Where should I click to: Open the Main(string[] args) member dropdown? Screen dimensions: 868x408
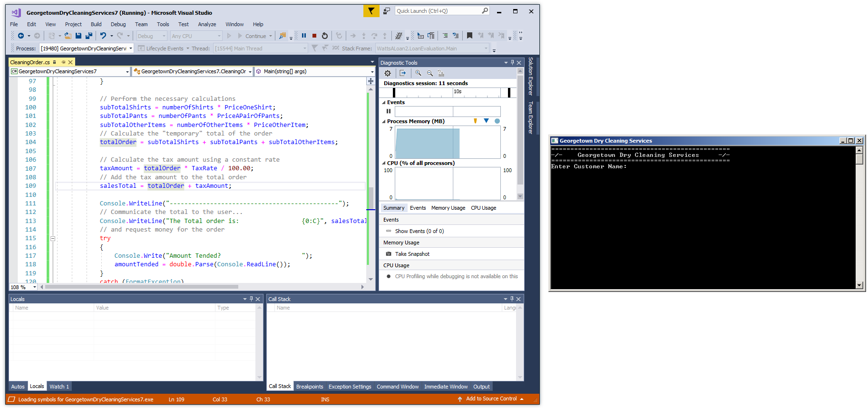372,72
